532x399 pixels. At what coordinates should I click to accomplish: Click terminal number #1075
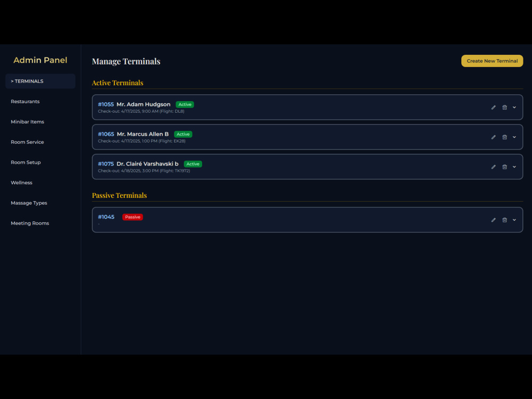point(106,164)
